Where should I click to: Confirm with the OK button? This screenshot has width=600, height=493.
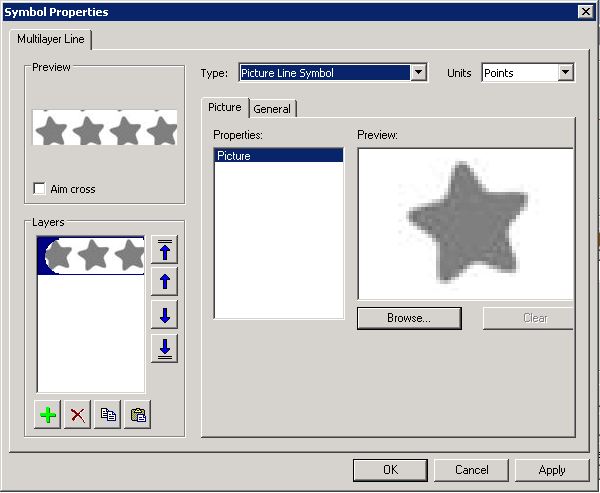coord(390,470)
